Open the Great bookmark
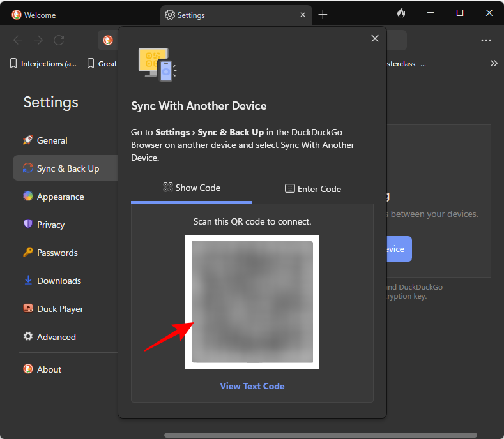 pyautogui.click(x=103, y=64)
